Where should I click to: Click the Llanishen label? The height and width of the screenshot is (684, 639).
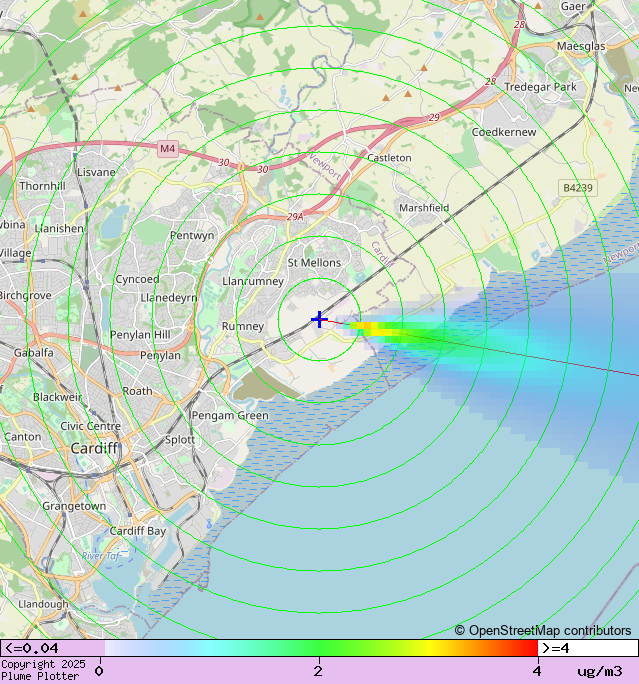pyautogui.click(x=59, y=229)
